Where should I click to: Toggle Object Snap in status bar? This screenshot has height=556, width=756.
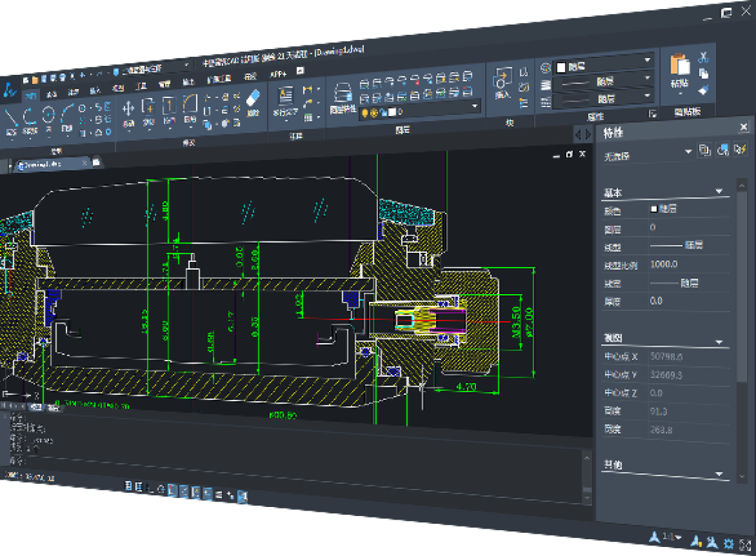pos(172,490)
